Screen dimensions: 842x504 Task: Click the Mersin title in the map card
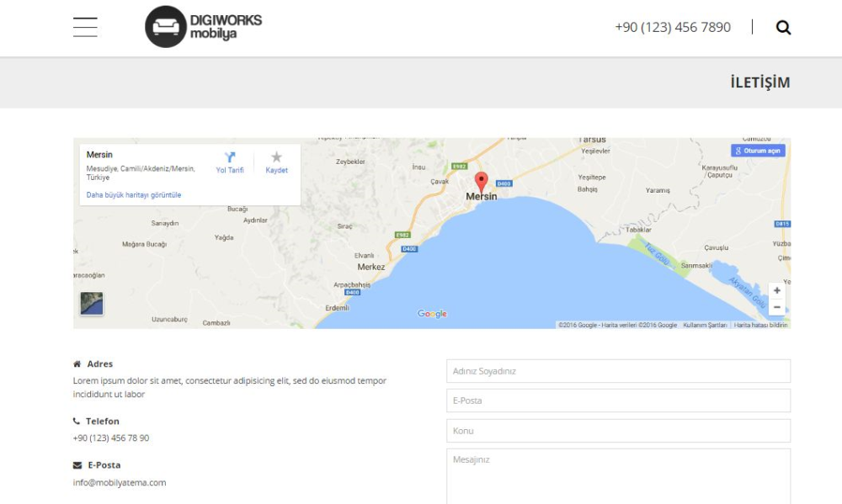(99, 155)
